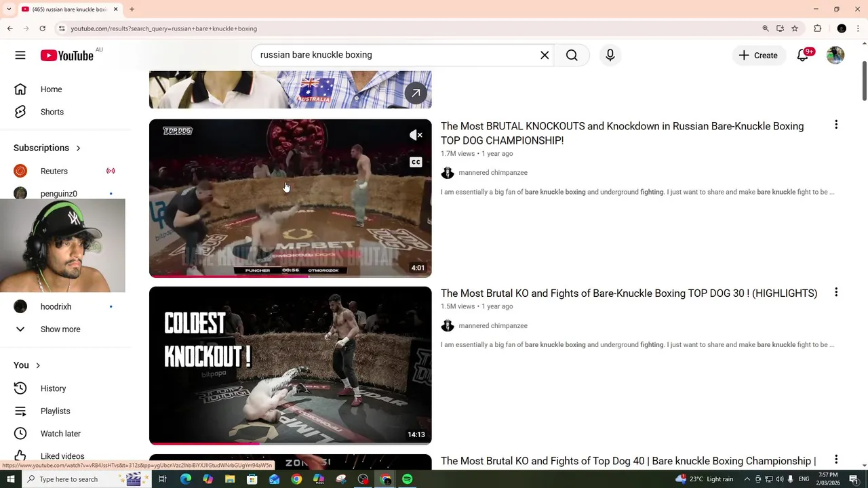
Task: Expand the You section heading
Action: point(27,365)
